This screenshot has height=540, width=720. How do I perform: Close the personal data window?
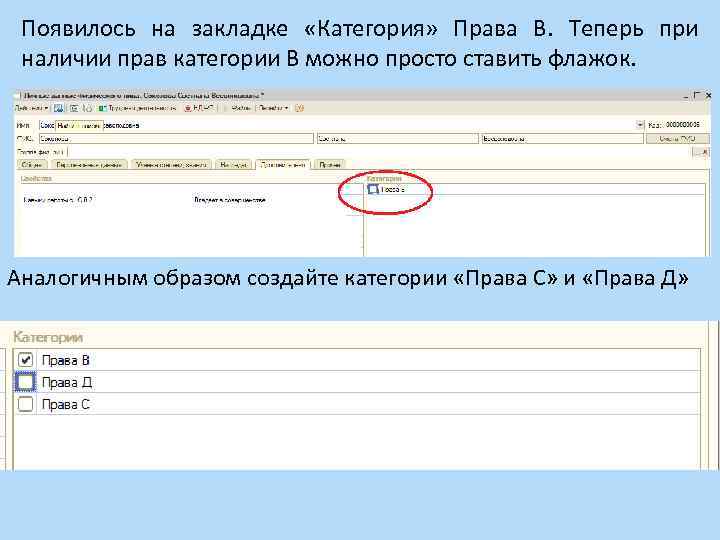coord(708,95)
